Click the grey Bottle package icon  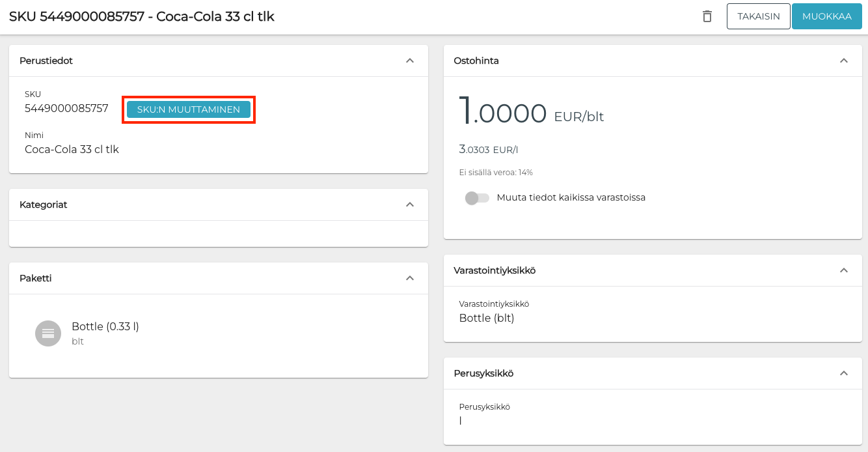coord(48,333)
